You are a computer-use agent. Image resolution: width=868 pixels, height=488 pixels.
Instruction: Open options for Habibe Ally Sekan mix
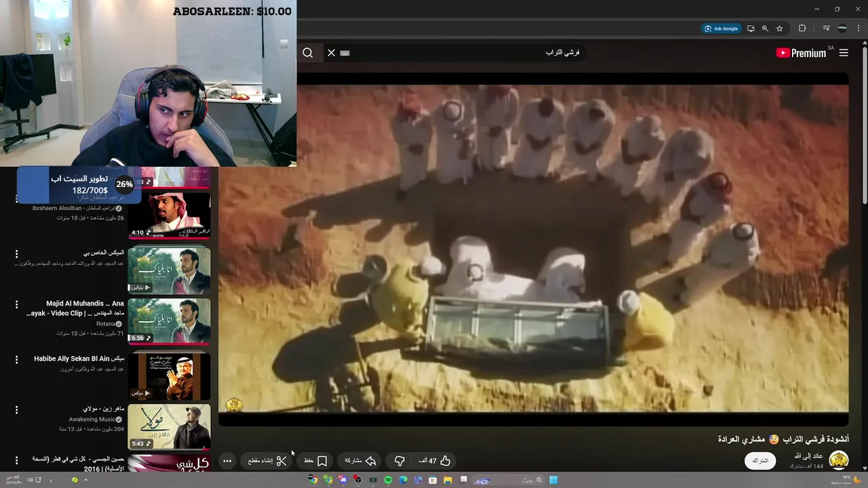17,360
